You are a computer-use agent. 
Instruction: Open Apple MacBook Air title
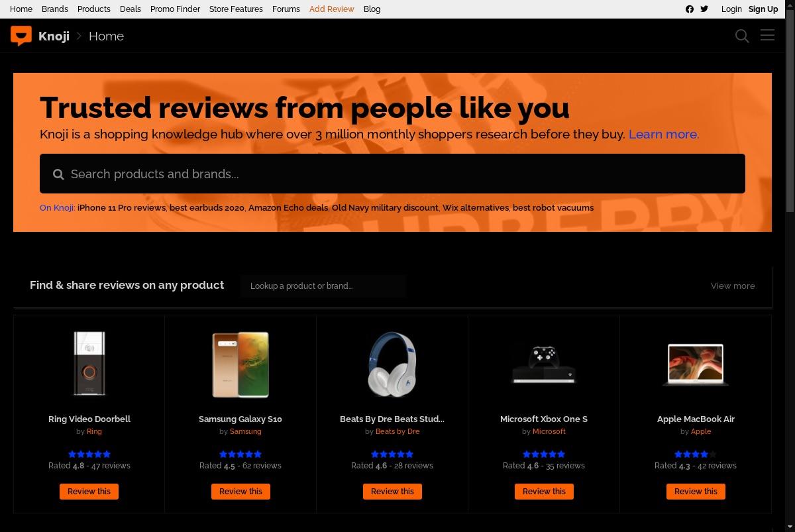(x=696, y=419)
